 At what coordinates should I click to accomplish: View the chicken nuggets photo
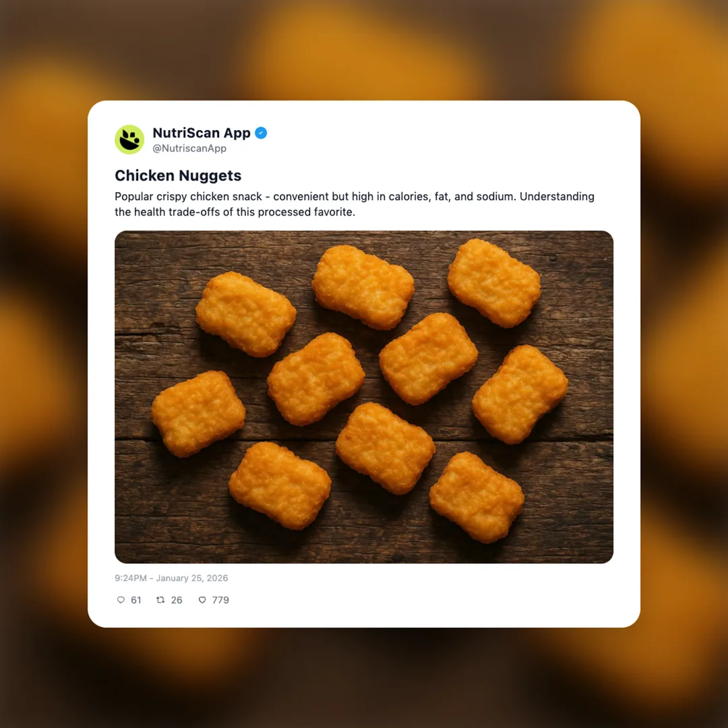point(364,396)
